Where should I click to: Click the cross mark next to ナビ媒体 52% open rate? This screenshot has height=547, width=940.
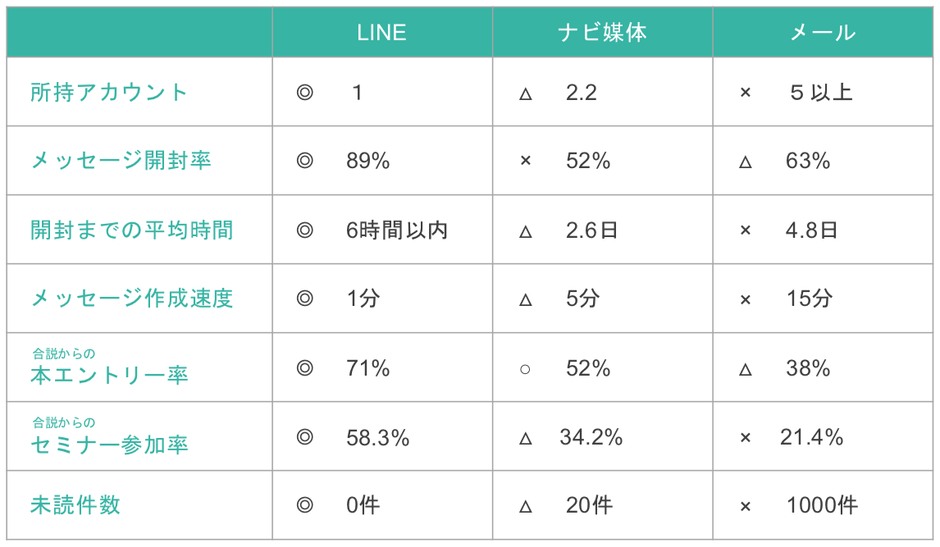[x=525, y=161]
